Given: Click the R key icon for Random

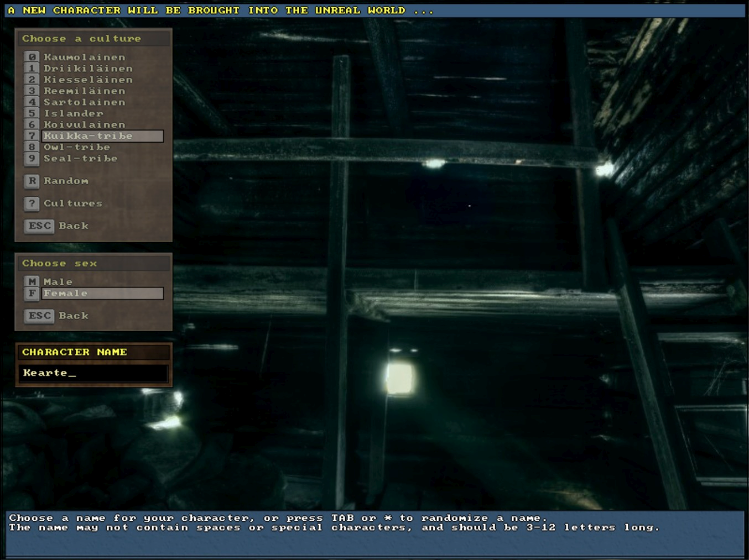Looking at the screenshot, I should (32, 181).
